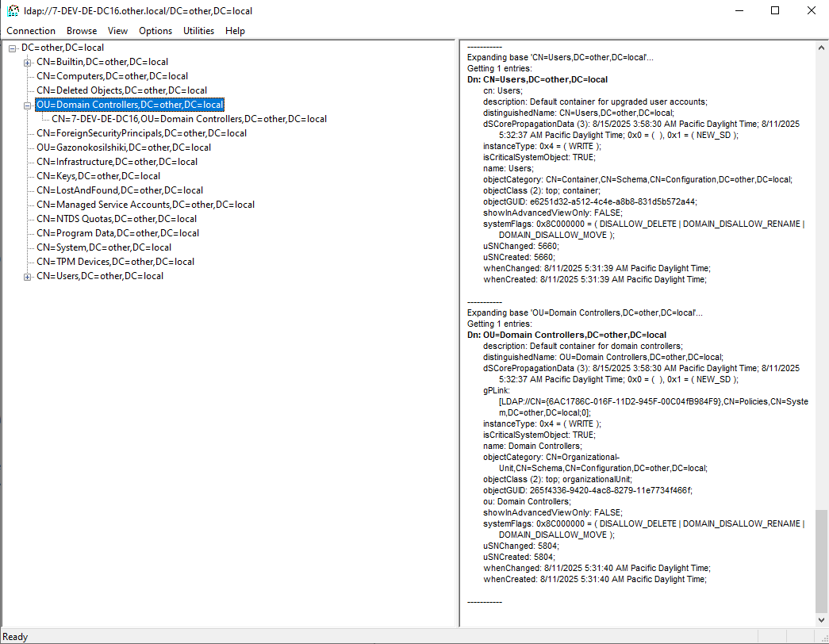
Task: Expand the CN=Users node
Action: (x=28, y=277)
